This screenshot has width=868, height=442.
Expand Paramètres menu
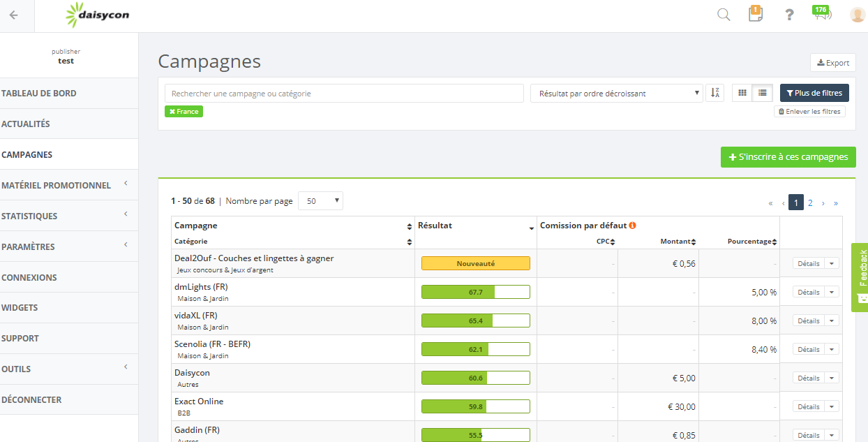(x=69, y=246)
